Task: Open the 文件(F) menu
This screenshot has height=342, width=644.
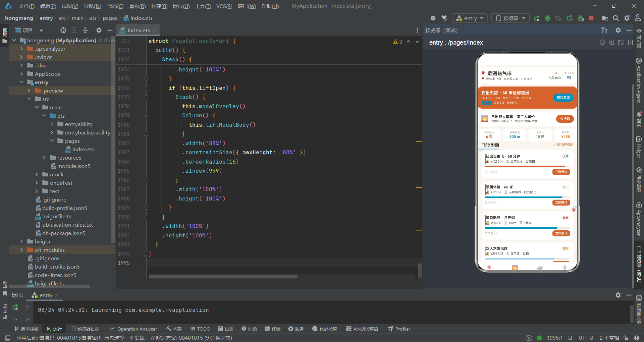Action: click(26, 6)
